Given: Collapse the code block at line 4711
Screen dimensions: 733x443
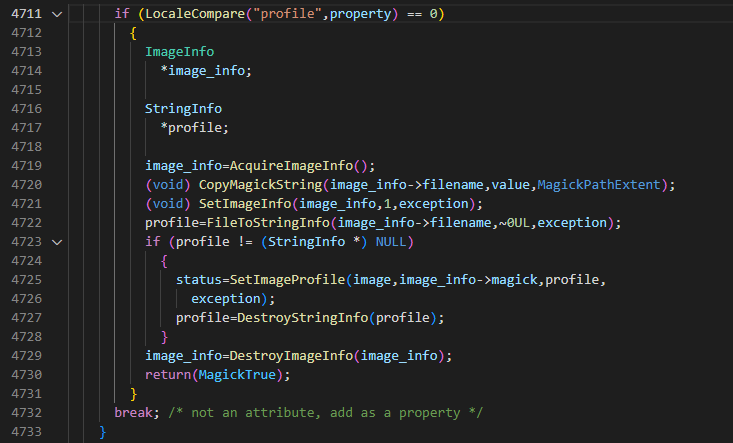Looking at the screenshot, I should pos(57,14).
